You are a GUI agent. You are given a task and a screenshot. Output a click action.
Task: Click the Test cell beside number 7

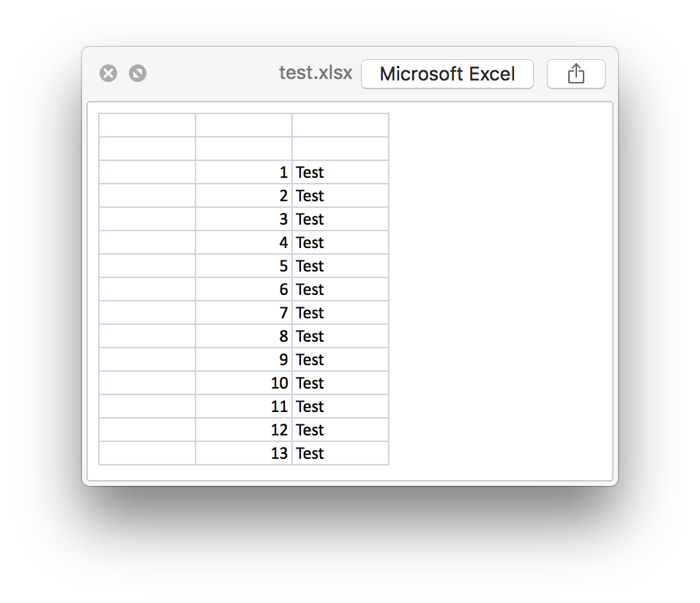(340, 313)
